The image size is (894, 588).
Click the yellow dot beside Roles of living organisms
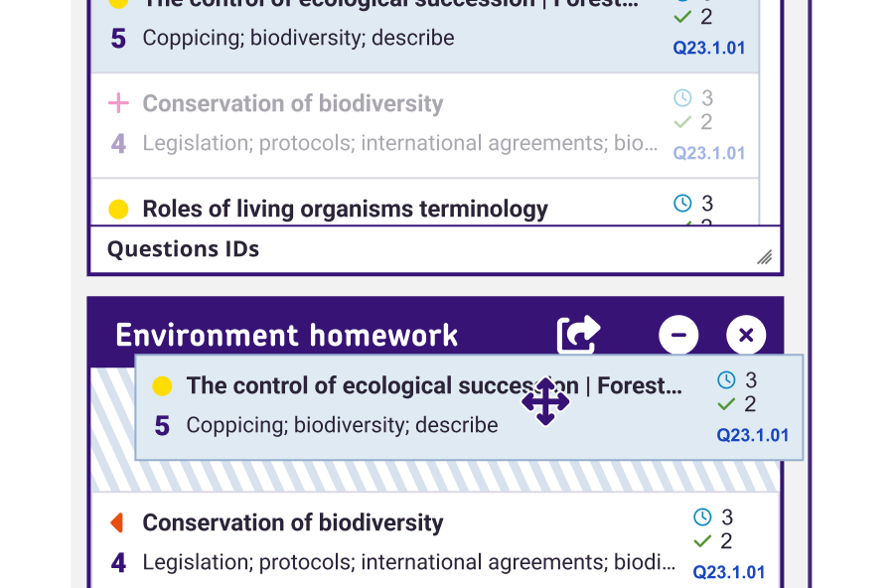pos(118,209)
